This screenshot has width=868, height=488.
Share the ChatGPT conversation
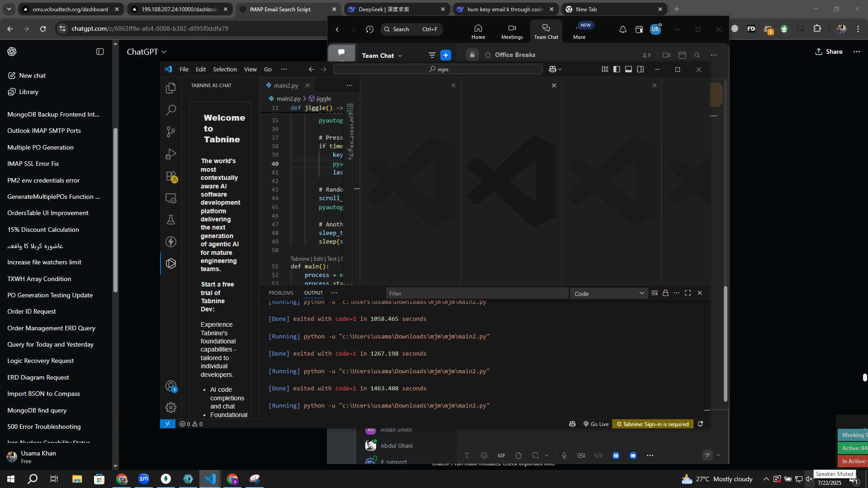click(x=829, y=52)
